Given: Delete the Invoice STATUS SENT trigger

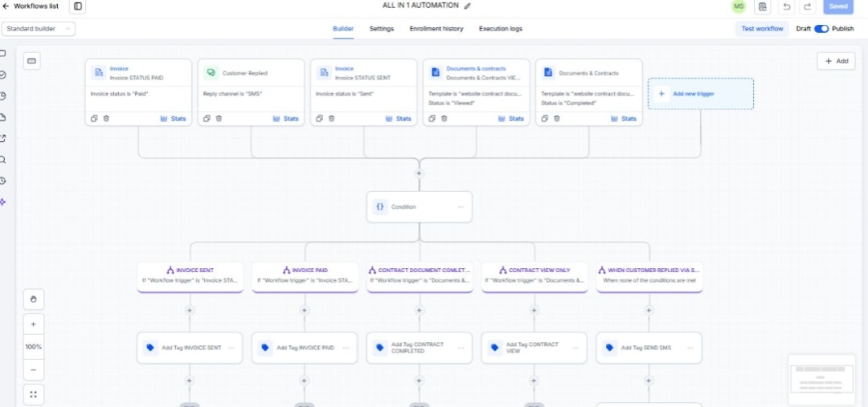Looking at the screenshot, I should coord(332,118).
